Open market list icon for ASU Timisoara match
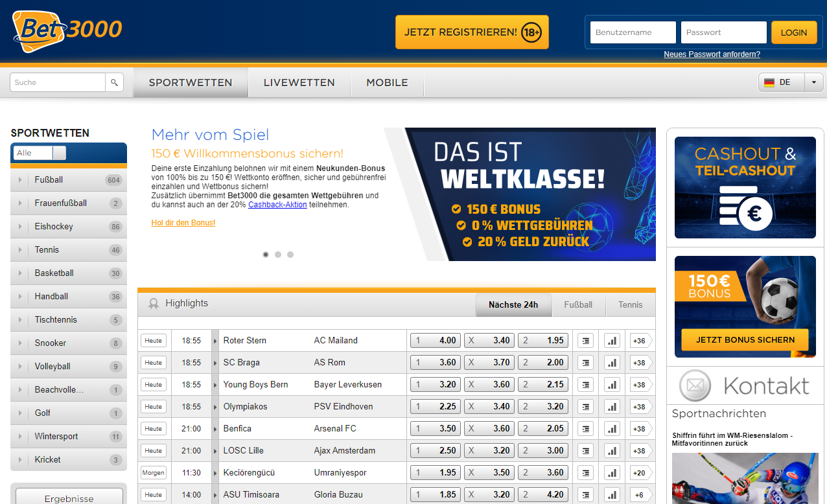 (586, 495)
